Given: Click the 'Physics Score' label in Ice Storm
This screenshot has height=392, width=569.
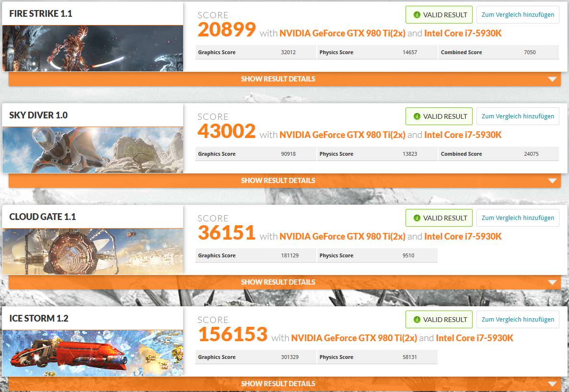Looking at the screenshot, I should coord(337,357).
